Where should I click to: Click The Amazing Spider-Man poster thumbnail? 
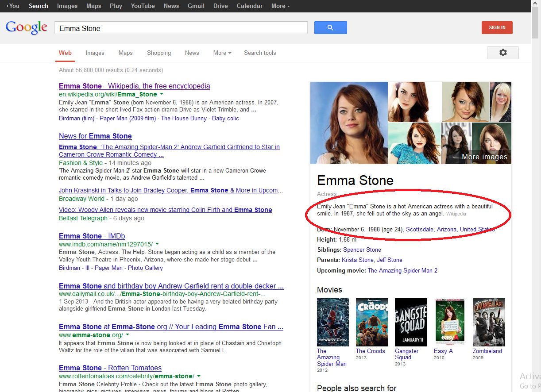coord(333,322)
